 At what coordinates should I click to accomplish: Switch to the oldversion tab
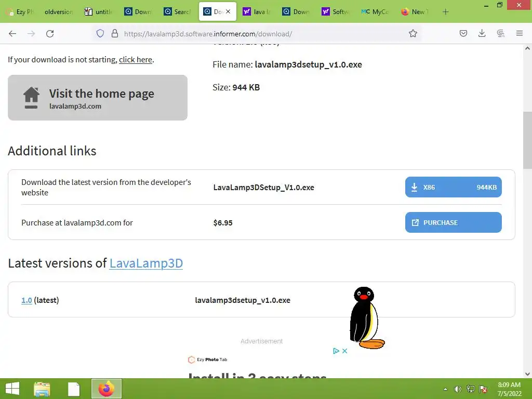point(58,12)
